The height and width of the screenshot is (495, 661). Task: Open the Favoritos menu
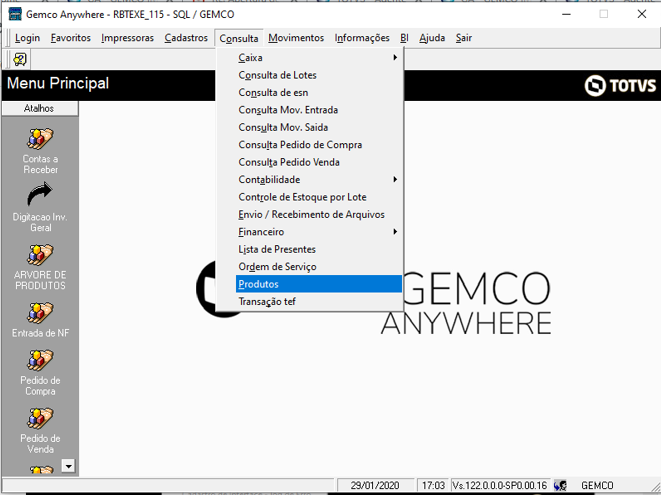70,38
